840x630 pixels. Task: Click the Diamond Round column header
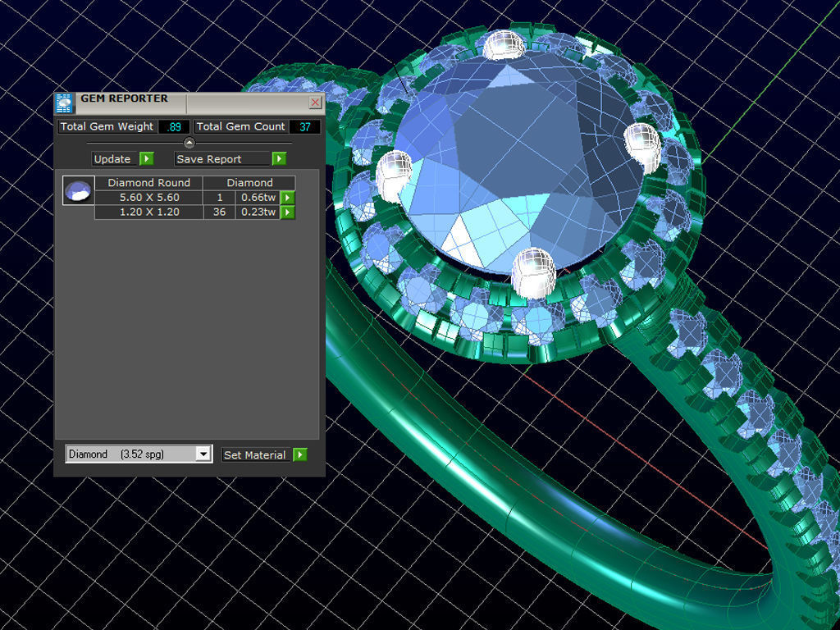[149, 183]
